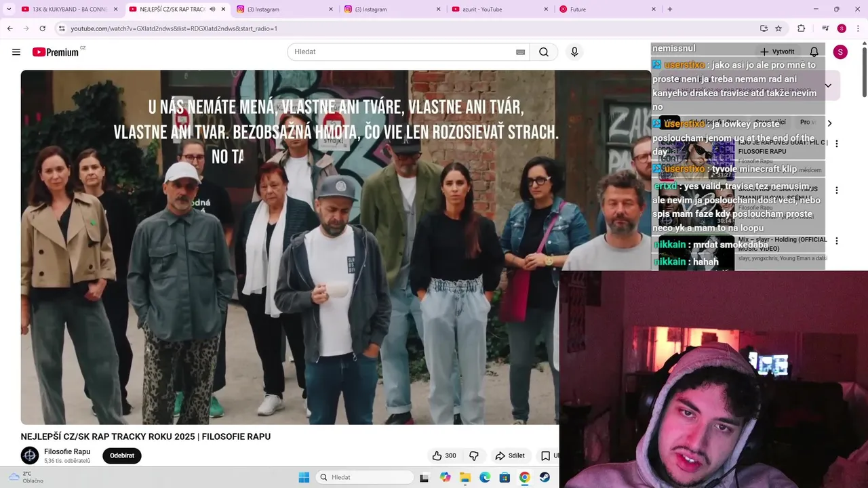This screenshot has width=868, height=488.
Task: Click video title NEJLEPŠÍ CZ/SK RAP TRACKY ROKU 2025
Action: 146,436
